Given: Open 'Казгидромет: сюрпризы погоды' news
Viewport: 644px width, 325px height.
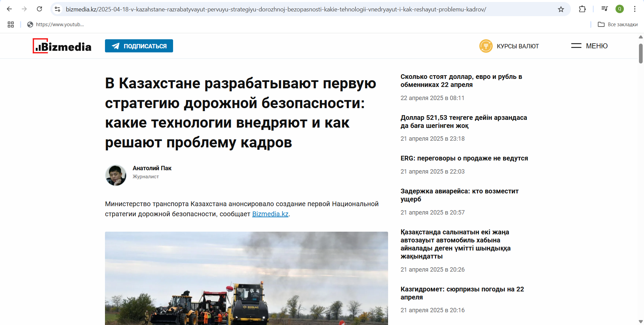Looking at the screenshot, I should (462, 293).
